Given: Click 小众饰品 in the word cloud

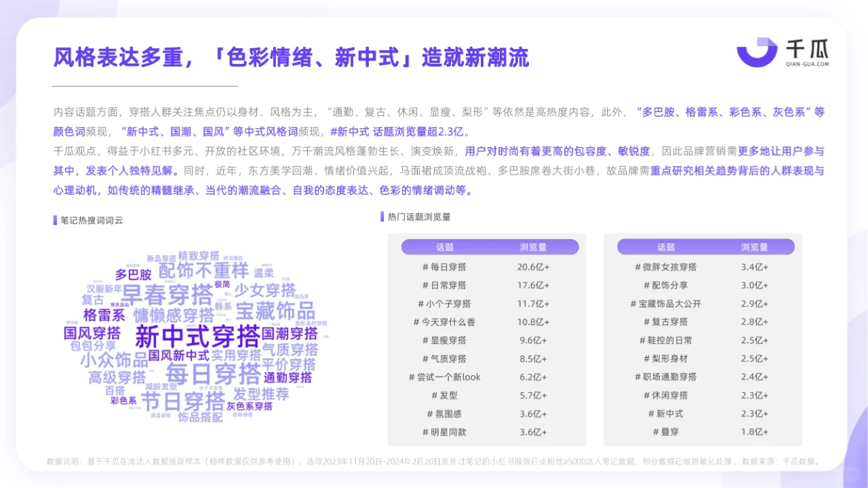Looking at the screenshot, I should [114, 360].
